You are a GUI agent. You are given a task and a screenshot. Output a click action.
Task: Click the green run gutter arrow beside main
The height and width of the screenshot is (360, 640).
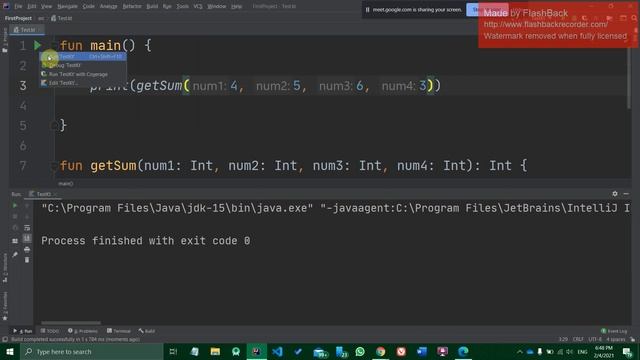pos(37,45)
